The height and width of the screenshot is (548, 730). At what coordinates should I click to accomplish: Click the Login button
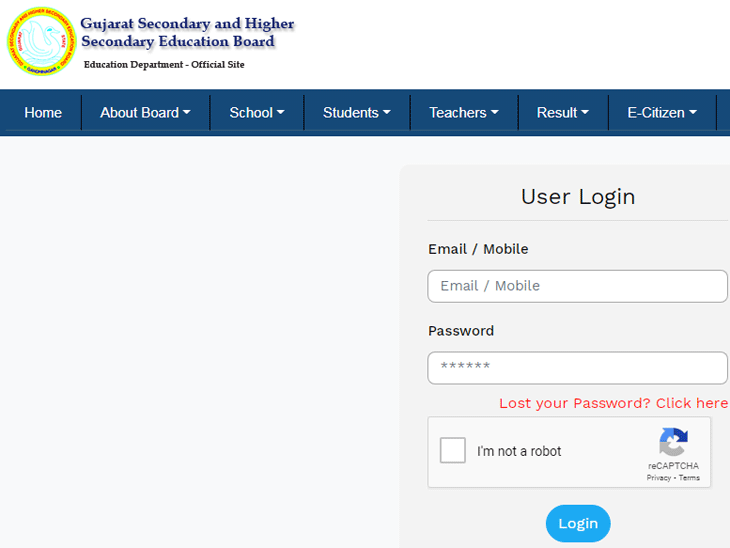point(578,523)
